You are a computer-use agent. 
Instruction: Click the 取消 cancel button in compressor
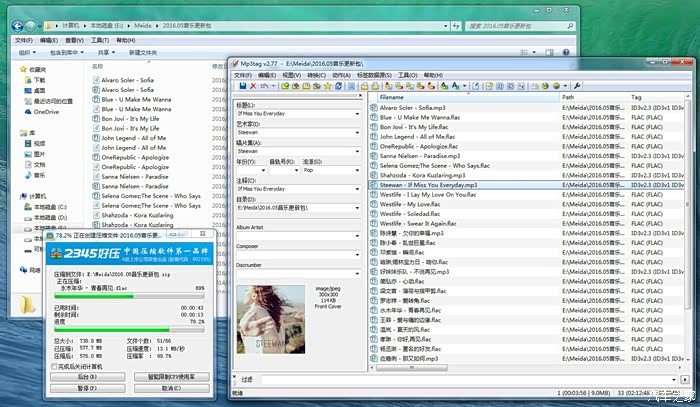[171, 387]
